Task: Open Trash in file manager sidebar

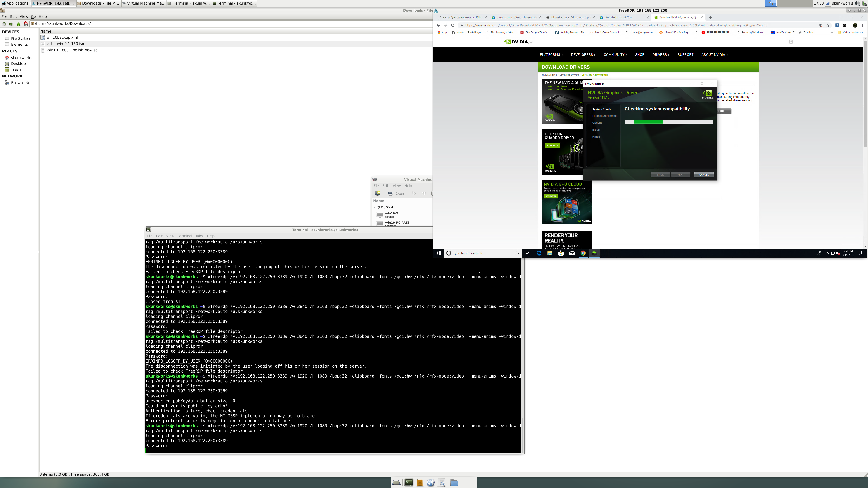Action: click(16, 70)
